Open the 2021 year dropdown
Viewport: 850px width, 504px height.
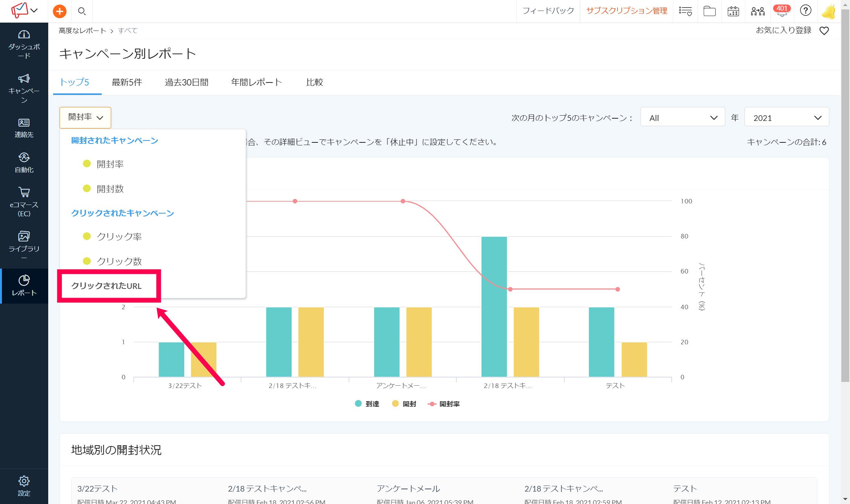pos(786,118)
